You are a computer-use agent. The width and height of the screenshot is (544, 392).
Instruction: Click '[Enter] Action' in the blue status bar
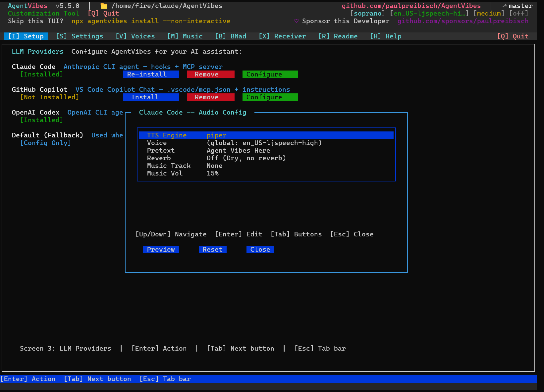pos(28,379)
